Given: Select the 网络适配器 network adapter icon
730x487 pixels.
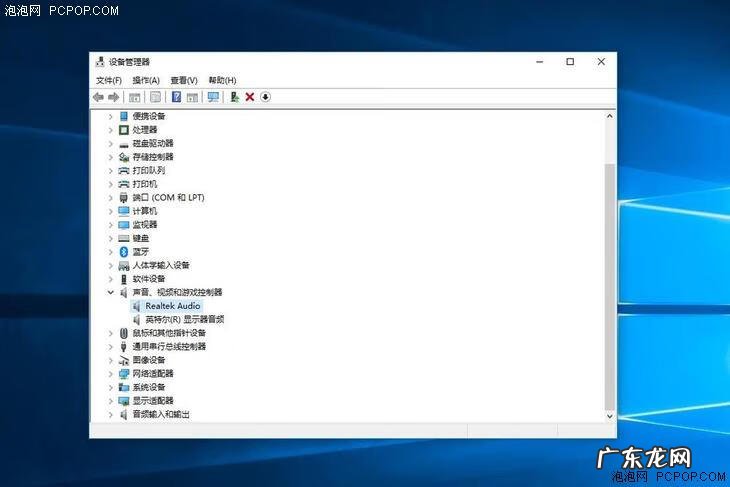Looking at the screenshot, I should [x=124, y=373].
